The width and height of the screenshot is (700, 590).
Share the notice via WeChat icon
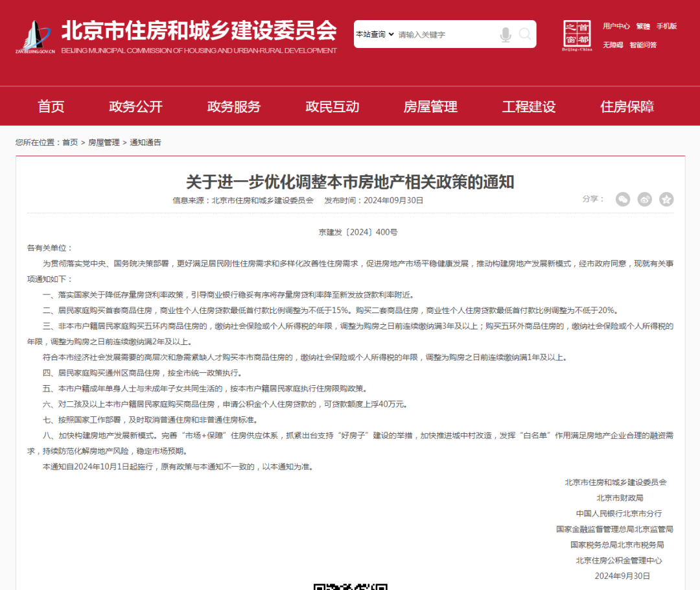(x=623, y=199)
